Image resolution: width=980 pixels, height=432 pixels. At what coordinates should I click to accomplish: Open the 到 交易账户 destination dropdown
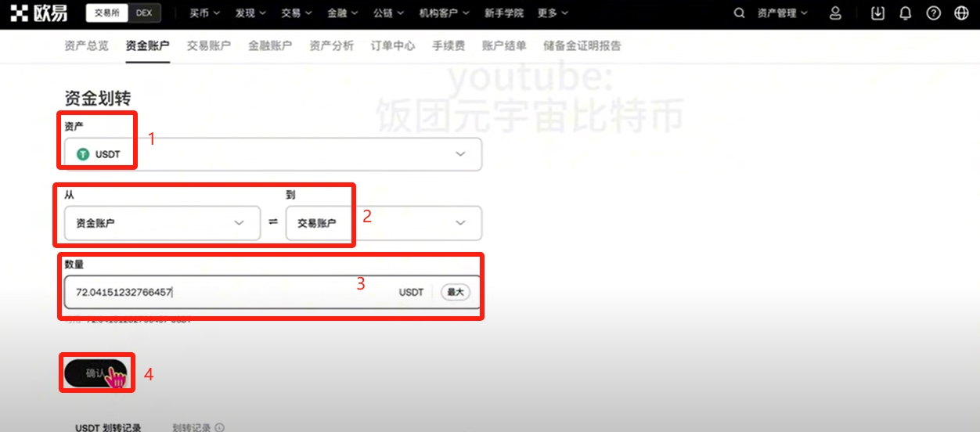384,223
